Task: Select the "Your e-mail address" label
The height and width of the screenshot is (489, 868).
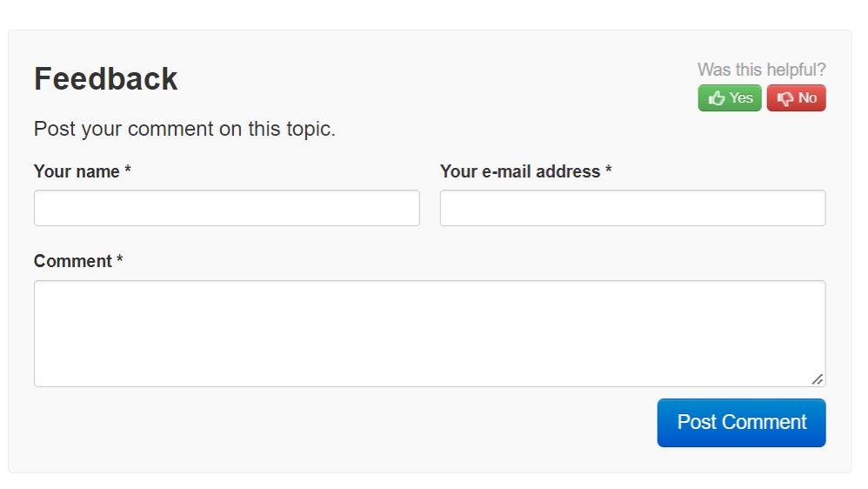Action: tap(520, 171)
